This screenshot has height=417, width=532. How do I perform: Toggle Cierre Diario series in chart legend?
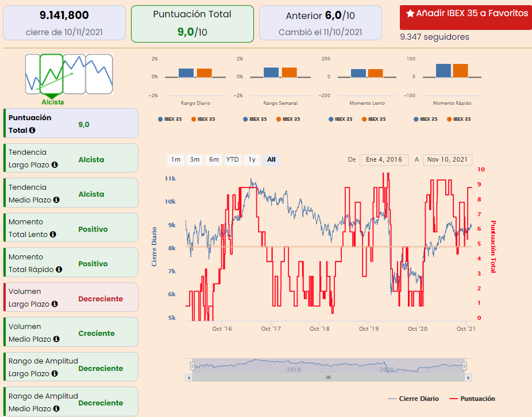tap(413, 399)
